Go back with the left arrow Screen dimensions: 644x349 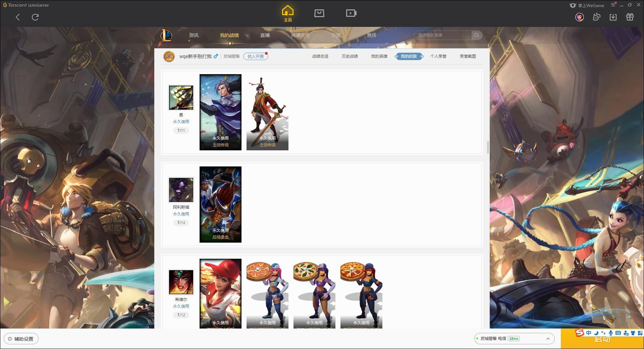click(18, 17)
